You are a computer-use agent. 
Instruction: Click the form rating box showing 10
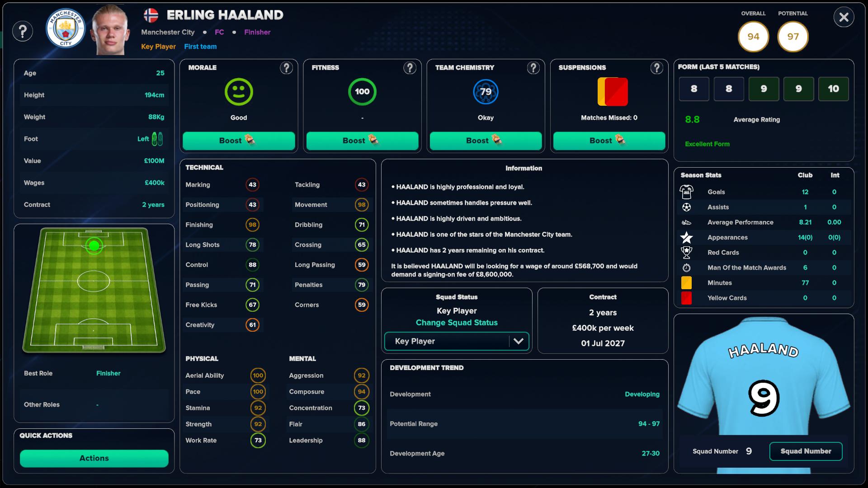coord(833,89)
